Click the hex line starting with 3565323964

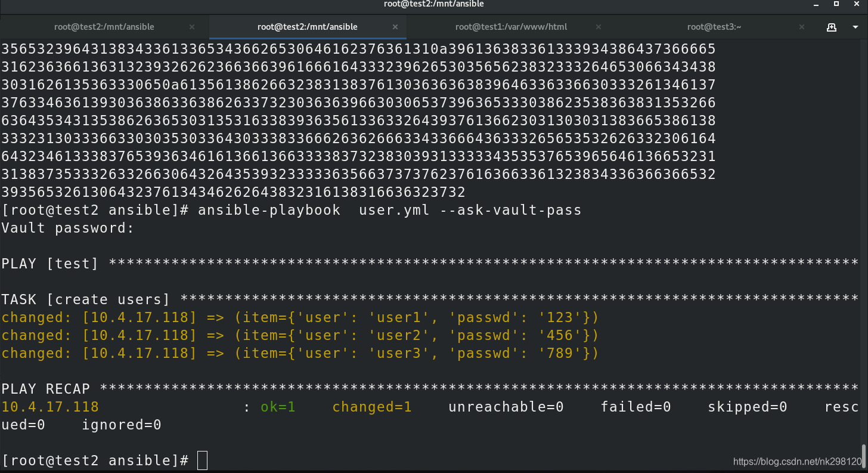coord(358,49)
